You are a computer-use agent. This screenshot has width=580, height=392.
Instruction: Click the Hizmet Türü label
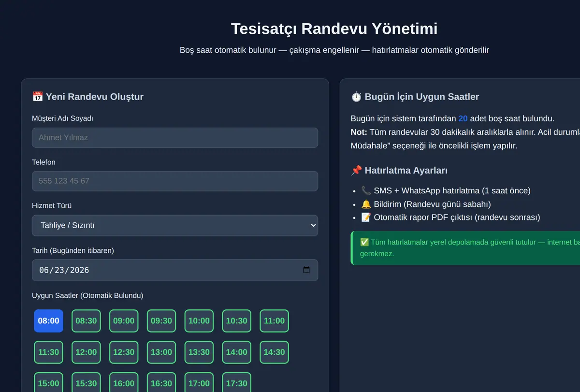52,205
